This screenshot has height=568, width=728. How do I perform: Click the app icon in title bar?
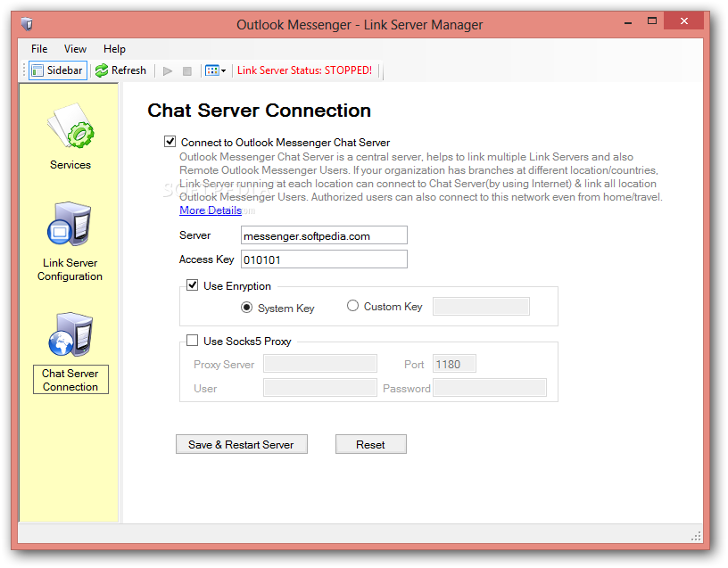pos(27,24)
